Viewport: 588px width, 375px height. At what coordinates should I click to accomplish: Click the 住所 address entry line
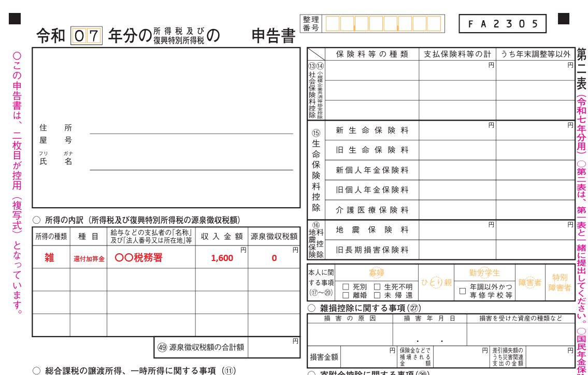click(x=191, y=129)
